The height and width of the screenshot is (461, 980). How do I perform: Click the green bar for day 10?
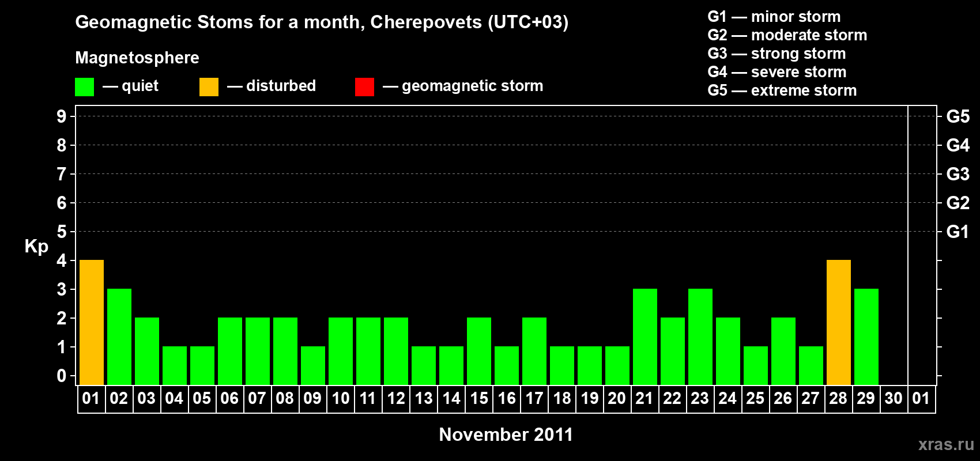pyautogui.click(x=341, y=352)
